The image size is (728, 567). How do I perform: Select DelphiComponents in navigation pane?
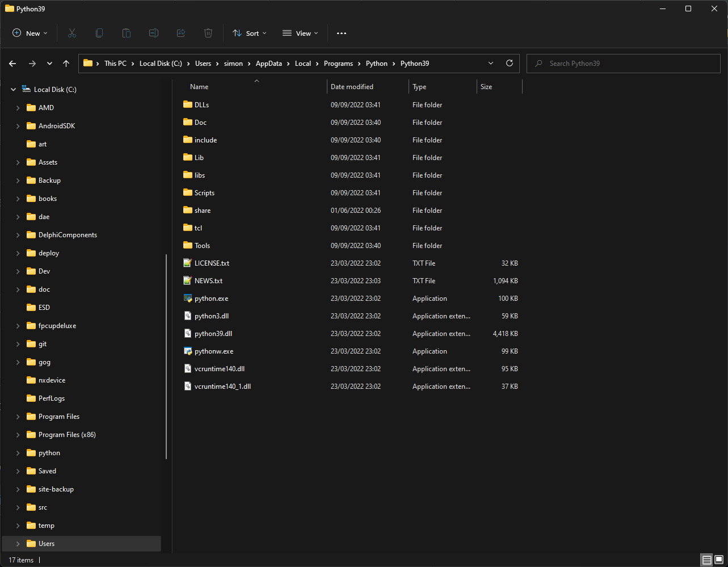tap(68, 235)
